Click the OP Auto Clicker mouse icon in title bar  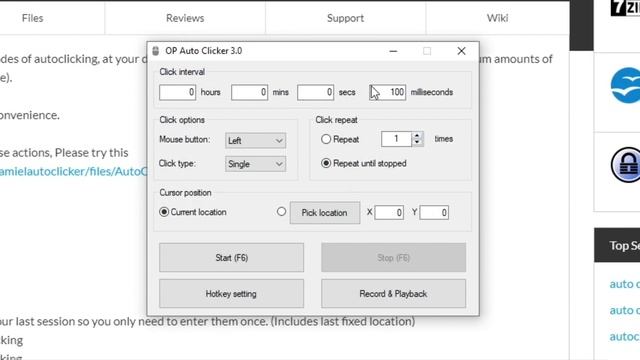pos(156,51)
